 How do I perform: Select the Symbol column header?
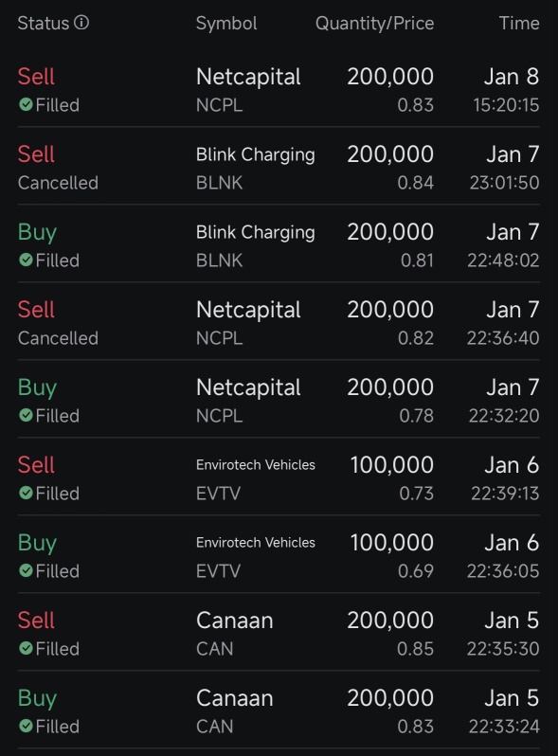[x=226, y=23]
